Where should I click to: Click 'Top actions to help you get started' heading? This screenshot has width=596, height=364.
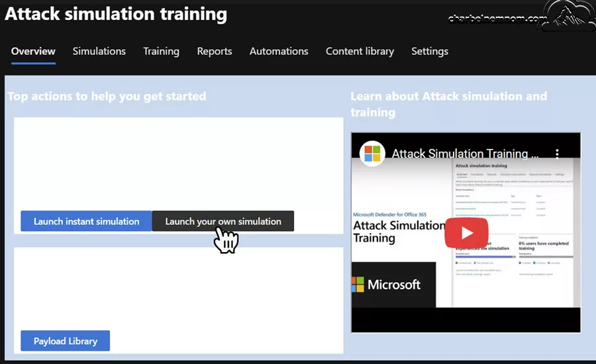(107, 96)
